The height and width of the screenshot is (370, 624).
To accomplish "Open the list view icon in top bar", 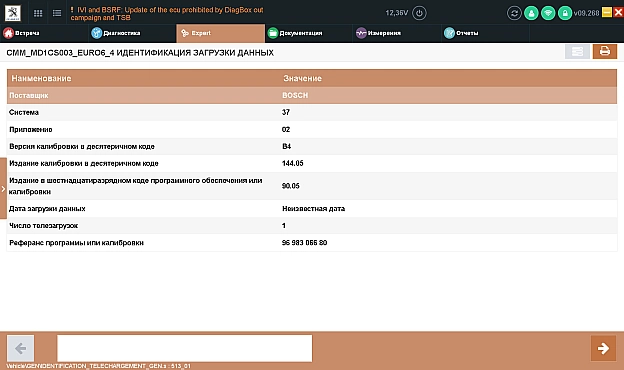I will point(57,13).
